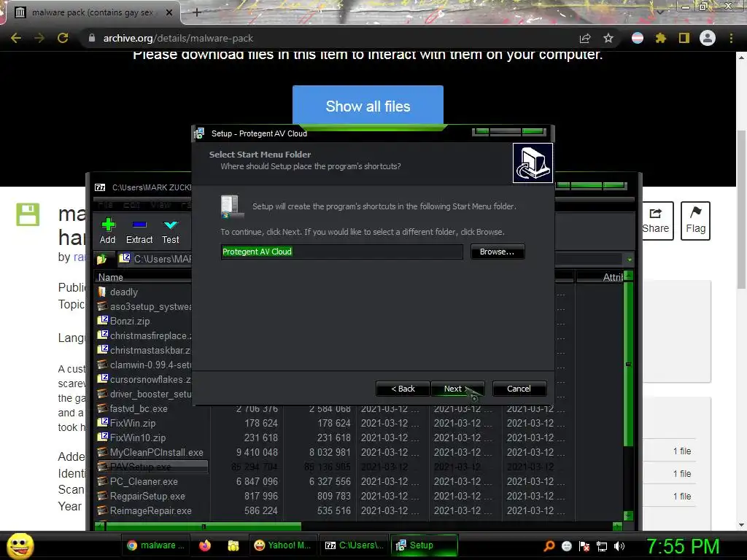Image resolution: width=747 pixels, height=560 pixels.
Task: Click the 7:55 PM taskbar clock
Action: [x=683, y=546]
